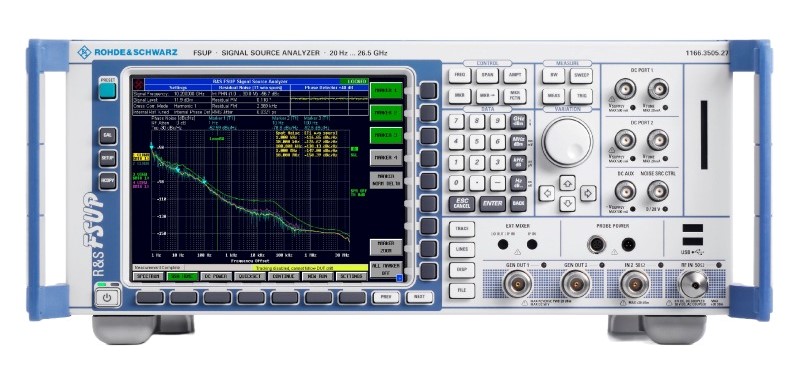Hit the right arrow key

coord(588,193)
